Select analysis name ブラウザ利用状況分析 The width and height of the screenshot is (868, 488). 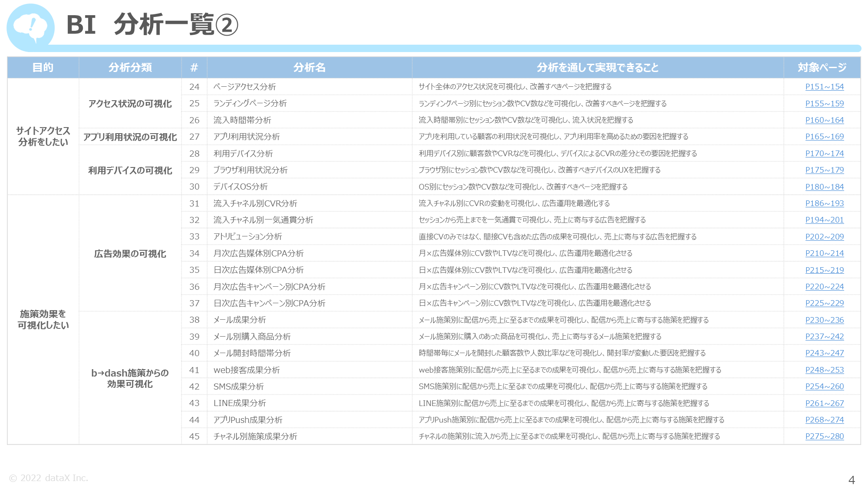point(250,170)
